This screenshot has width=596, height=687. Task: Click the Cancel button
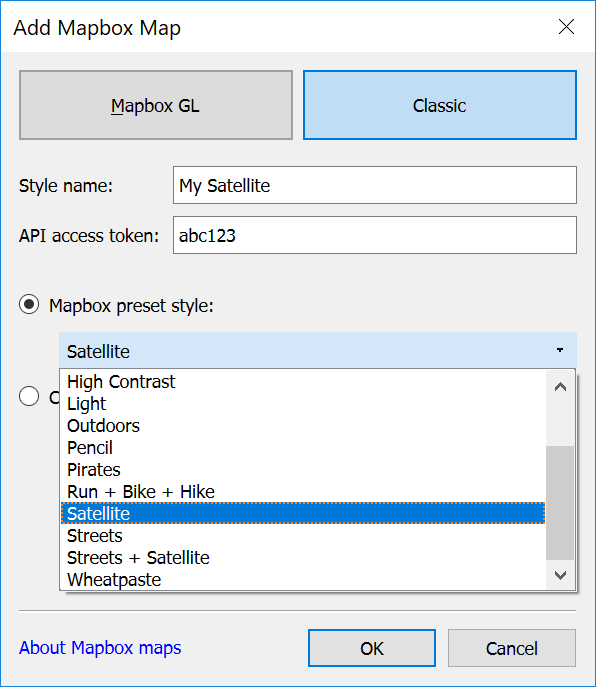tap(511, 648)
